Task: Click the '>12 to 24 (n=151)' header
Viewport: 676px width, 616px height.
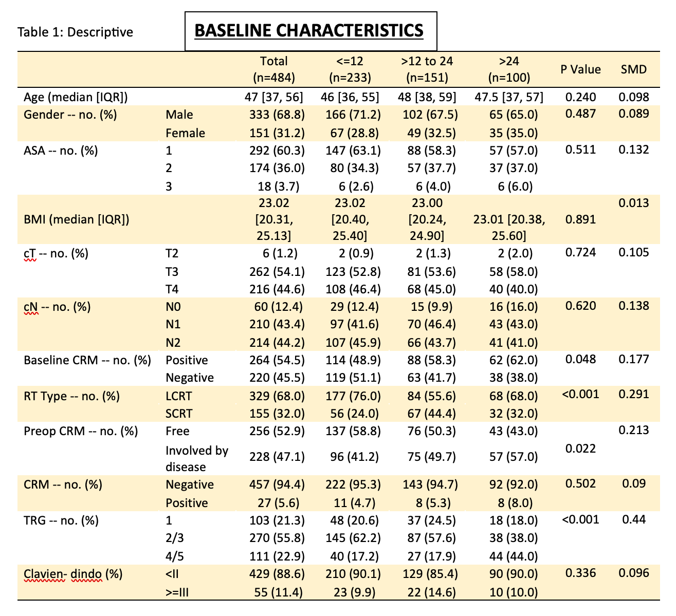Action: click(427, 69)
